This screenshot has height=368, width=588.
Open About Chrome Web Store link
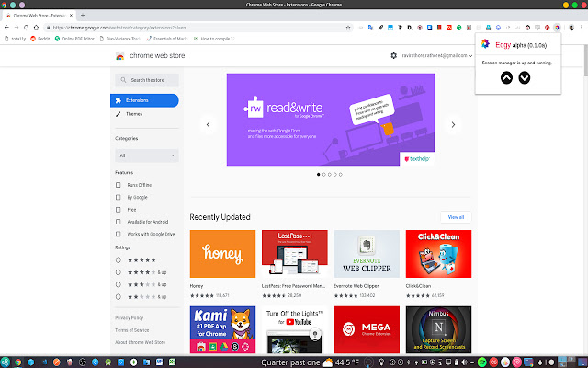point(141,342)
